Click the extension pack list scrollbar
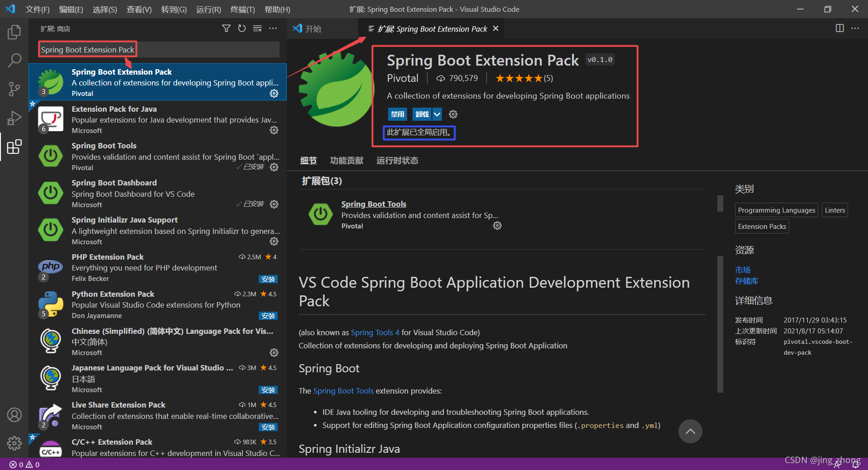 [x=720, y=203]
